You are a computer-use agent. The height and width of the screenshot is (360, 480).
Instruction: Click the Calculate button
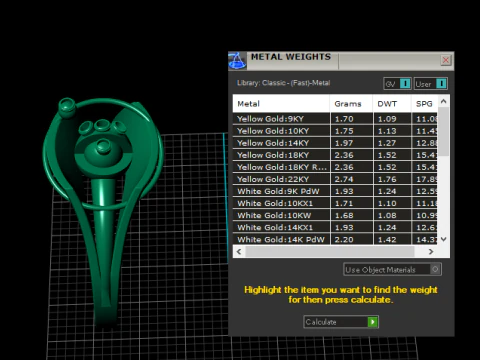pyautogui.click(x=341, y=322)
